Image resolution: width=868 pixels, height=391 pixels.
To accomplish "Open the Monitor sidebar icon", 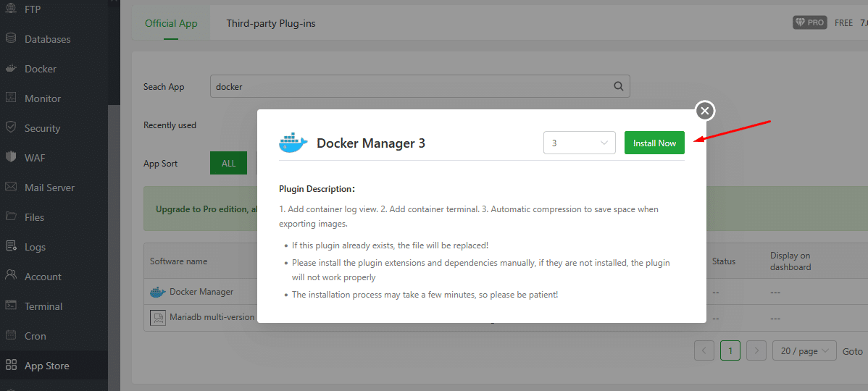I will pos(11,98).
